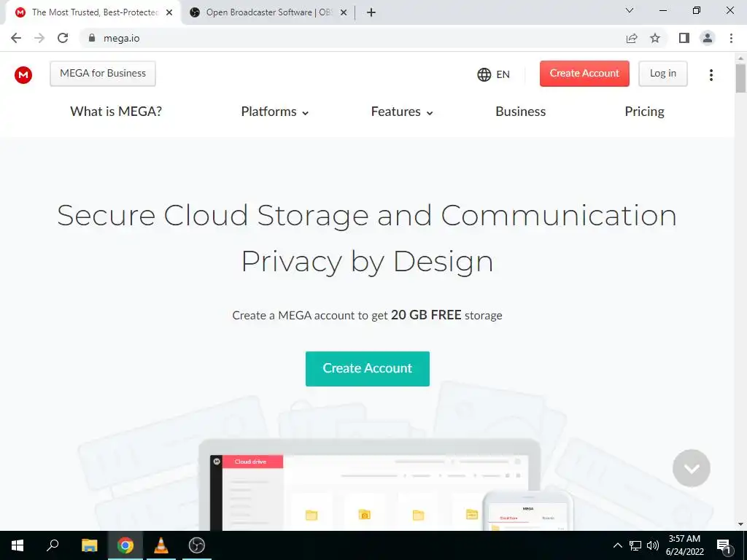Click the MEGA for Business button
This screenshot has width=747, height=560.
pyautogui.click(x=103, y=74)
